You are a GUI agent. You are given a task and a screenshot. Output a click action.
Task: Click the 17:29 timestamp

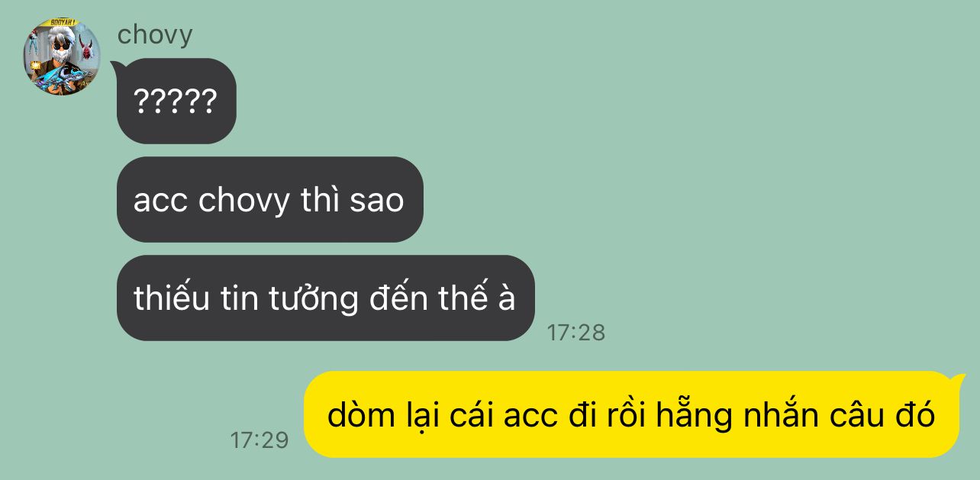(260, 440)
